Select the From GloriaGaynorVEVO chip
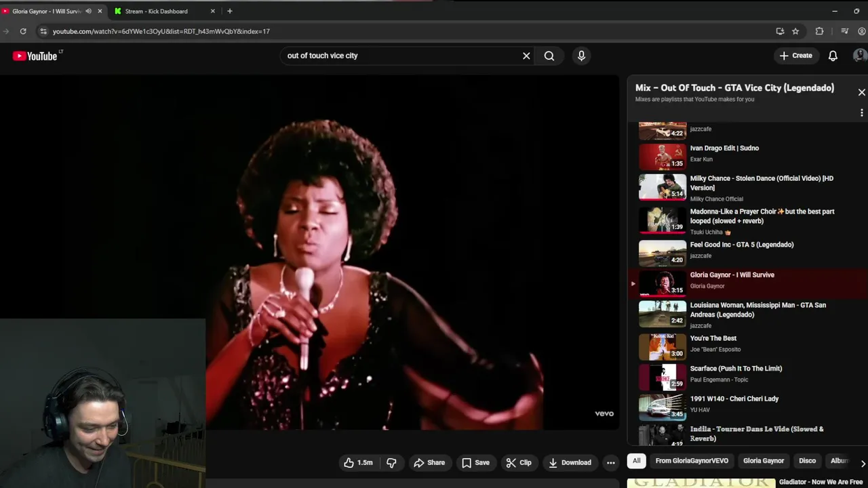 click(x=692, y=461)
